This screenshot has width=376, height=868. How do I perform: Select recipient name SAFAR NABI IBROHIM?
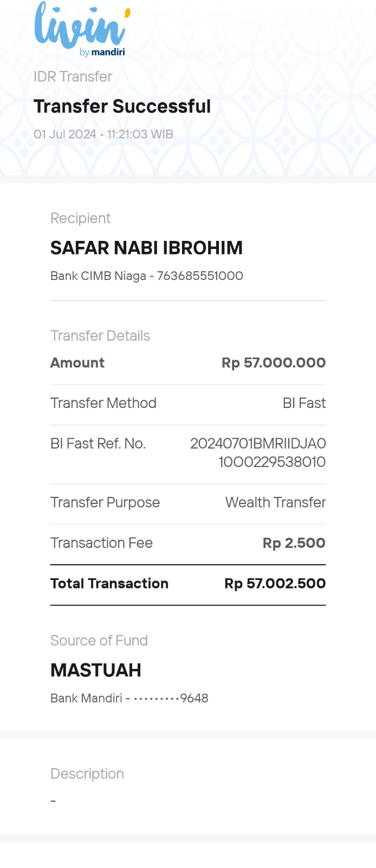(146, 248)
